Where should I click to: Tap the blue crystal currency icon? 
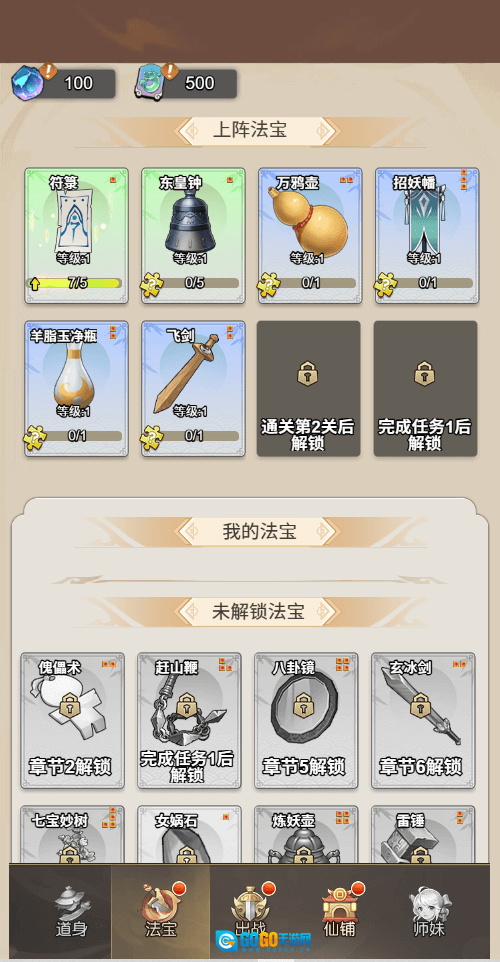point(28,83)
